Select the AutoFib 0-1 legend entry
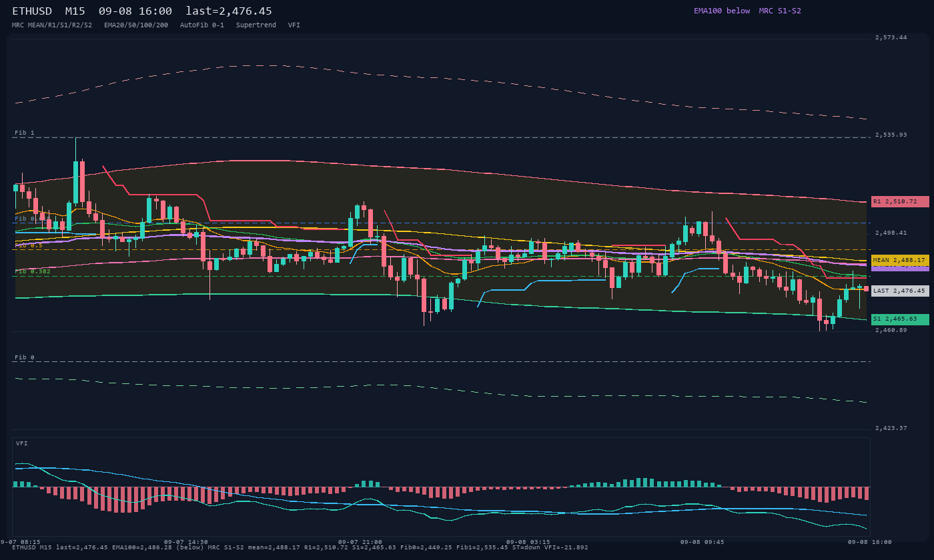934x560 pixels. [x=202, y=25]
